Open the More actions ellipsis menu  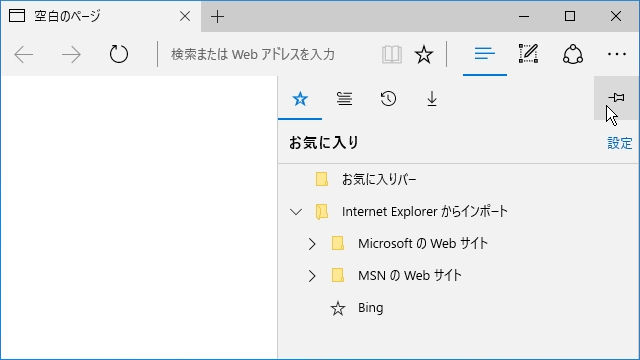coord(617,54)
